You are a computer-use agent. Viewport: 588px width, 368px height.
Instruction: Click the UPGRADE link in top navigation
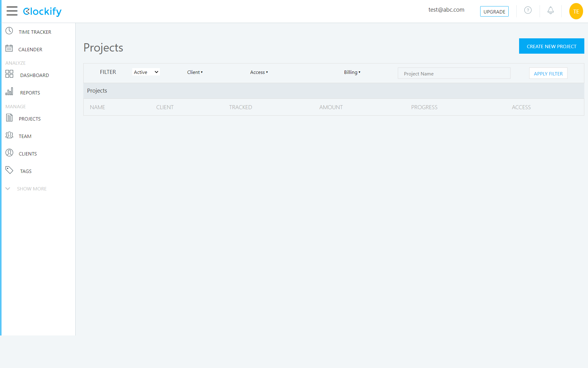click(494, 11)
